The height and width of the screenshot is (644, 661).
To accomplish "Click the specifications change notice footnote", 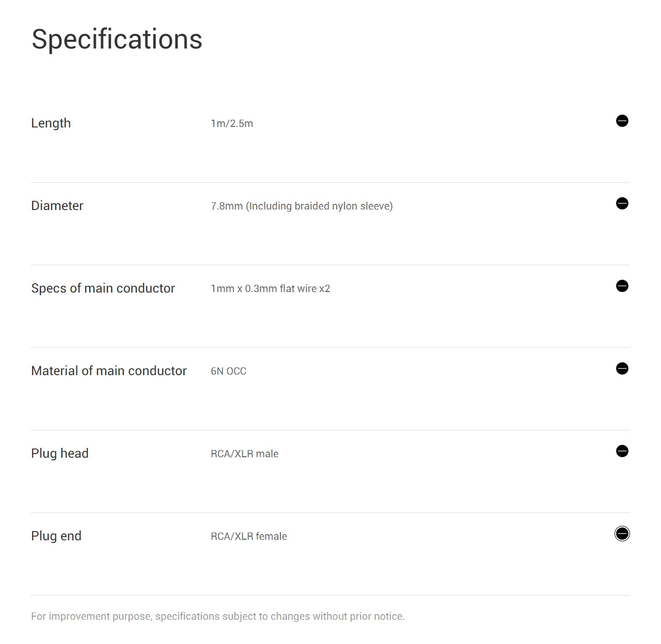I will (217, 616).
